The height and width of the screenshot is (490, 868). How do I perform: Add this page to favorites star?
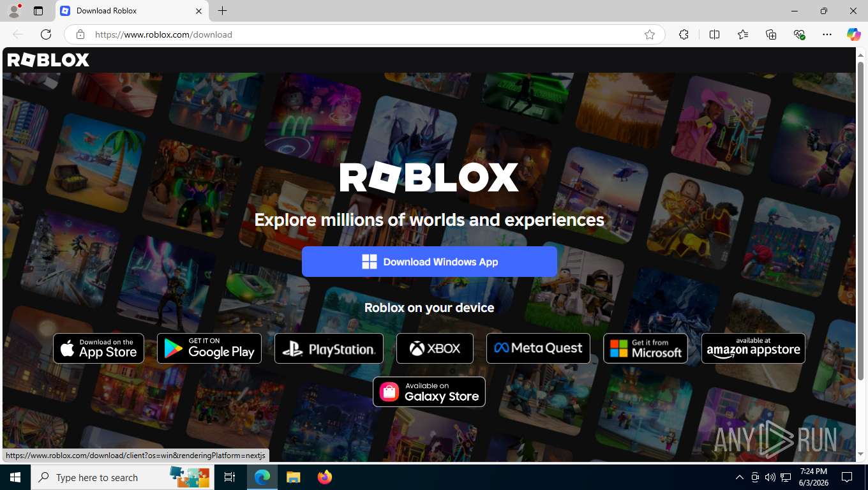[x=650, y=34]
